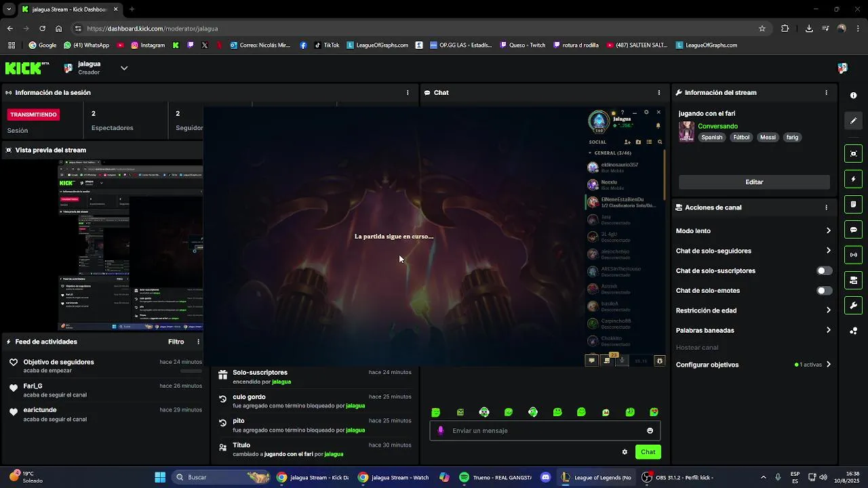The width and height of the screenshot is (868, 488).
Task: Click the pencil edit icon in sidebar
Action: [x=854, y=121]
